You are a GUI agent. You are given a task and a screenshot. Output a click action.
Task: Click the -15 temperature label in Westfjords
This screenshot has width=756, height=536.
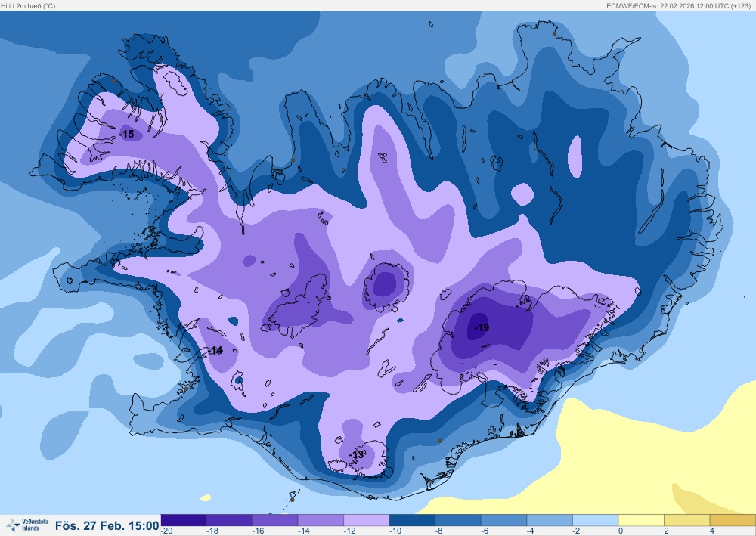pos(127,134)
